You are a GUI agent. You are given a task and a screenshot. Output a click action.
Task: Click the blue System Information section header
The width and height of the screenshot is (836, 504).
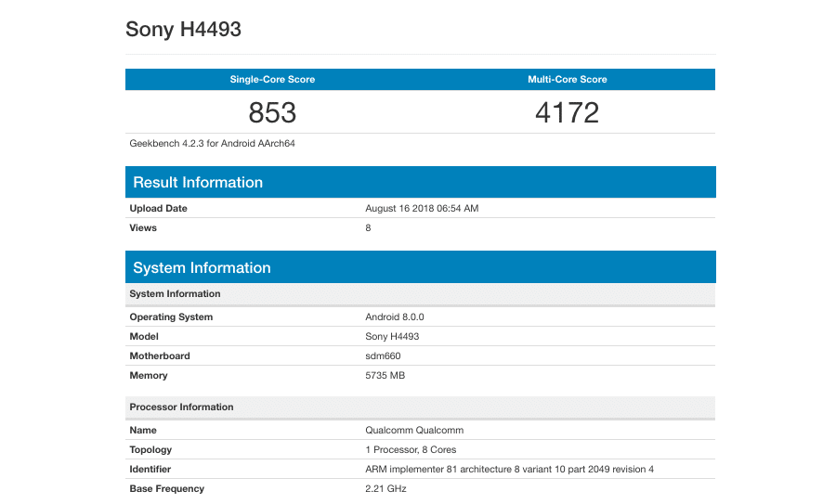point(420,267)
